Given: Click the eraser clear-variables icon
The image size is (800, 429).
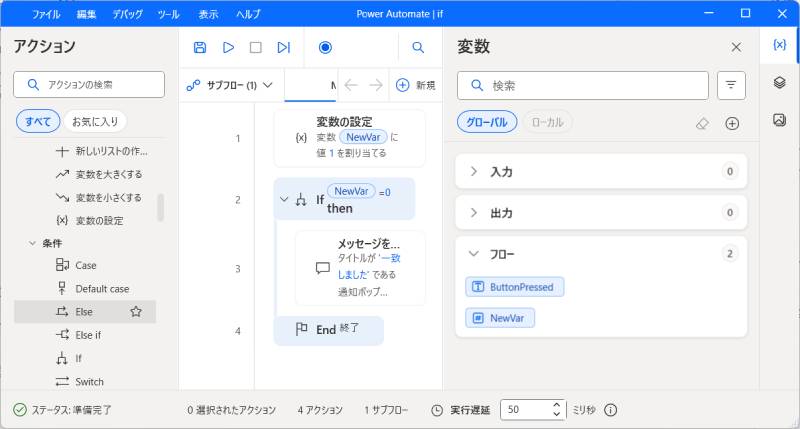Looking at the screenshot, I should point(702,123).
